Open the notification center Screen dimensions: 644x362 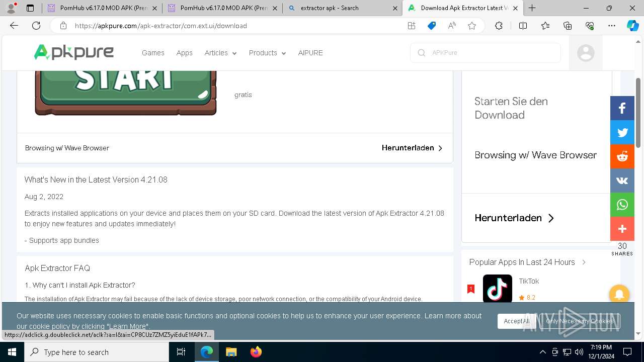[627, 352]
